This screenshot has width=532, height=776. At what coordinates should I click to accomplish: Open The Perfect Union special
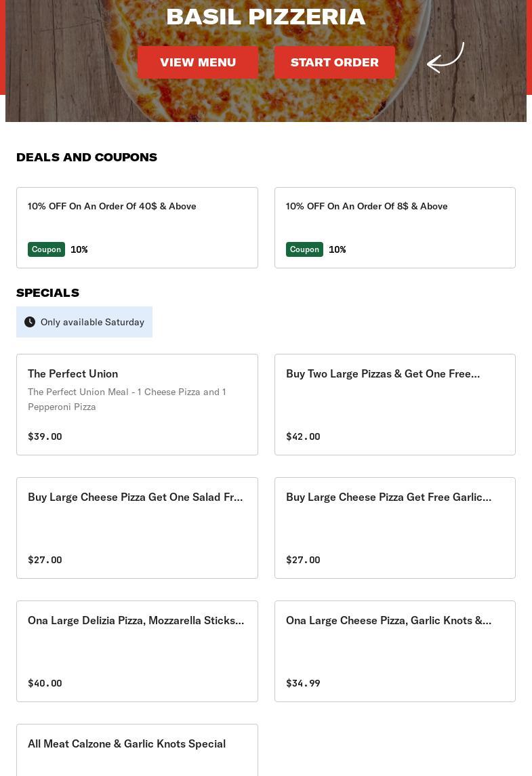tap(137, 404)
